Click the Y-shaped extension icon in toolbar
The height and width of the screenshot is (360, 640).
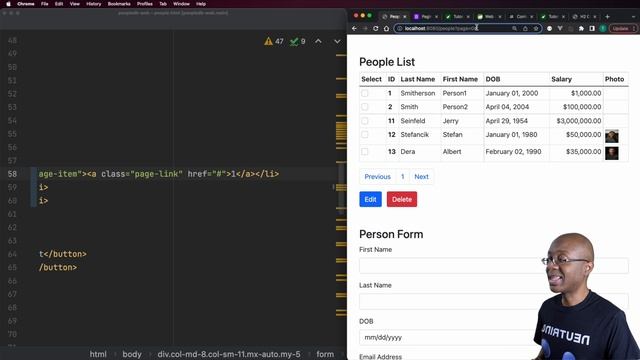coord(560,29)
